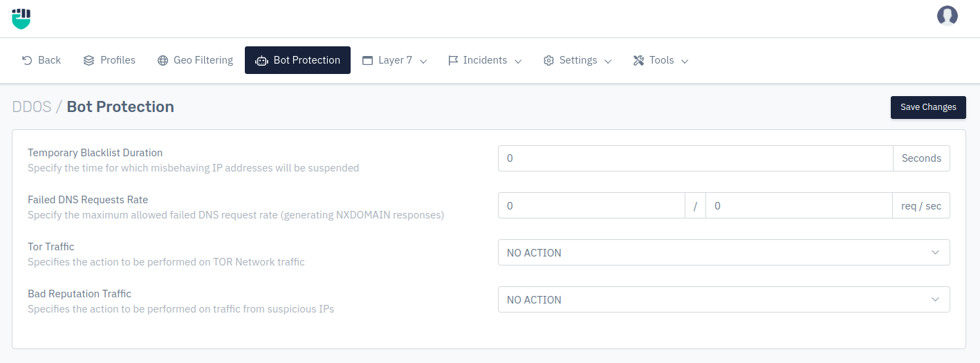Focus the Temporary Blacklist Duration field
The image size is (980, 363).
pos(696,158)
